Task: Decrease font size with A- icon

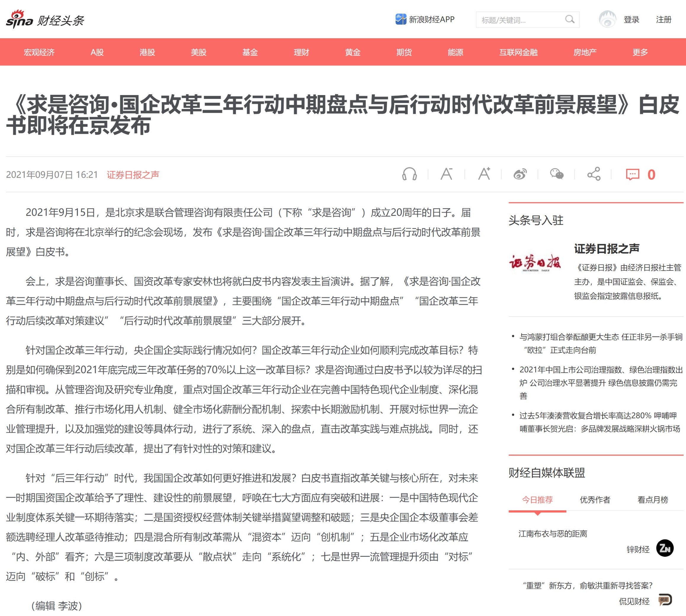Action: [446, 174]
